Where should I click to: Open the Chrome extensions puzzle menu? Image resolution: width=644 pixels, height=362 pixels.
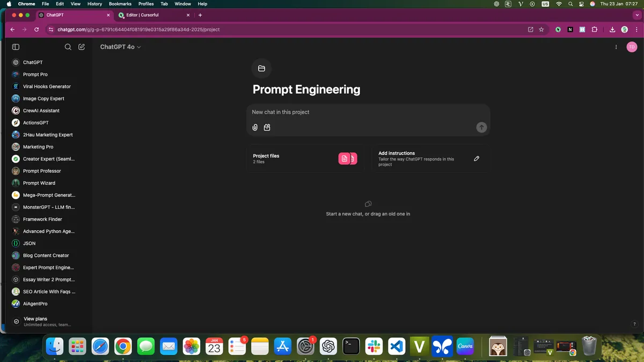pyautogui.click(x=595, y=29)
